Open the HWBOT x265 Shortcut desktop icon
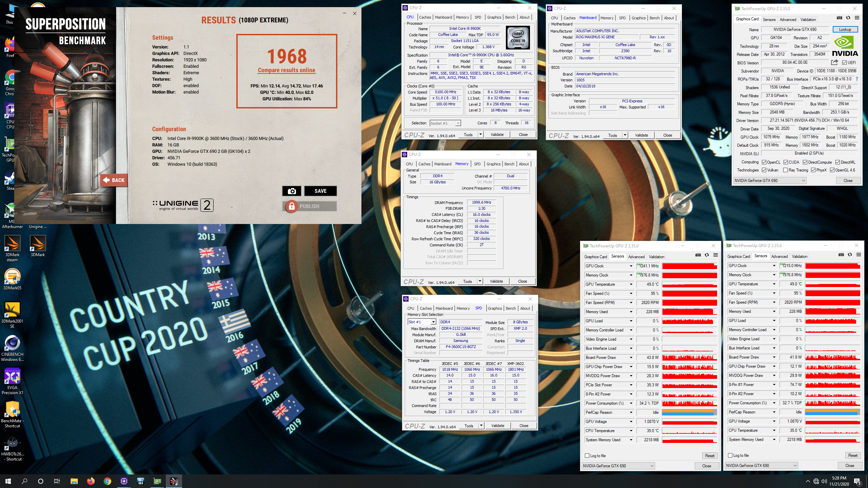The height and width of the screenshot is (488, 868). coord(12,448)
